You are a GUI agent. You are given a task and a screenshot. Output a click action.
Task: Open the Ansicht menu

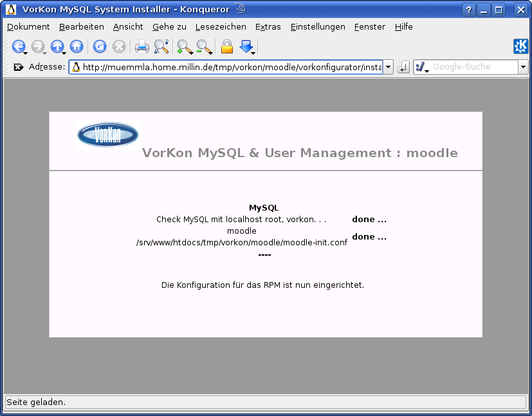128,27
